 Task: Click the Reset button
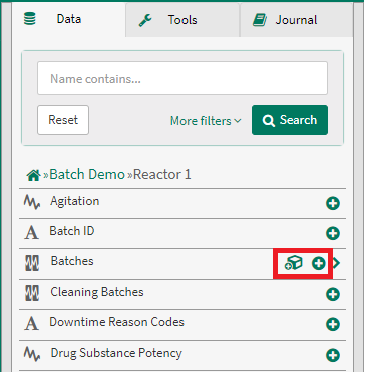(63, 120)
